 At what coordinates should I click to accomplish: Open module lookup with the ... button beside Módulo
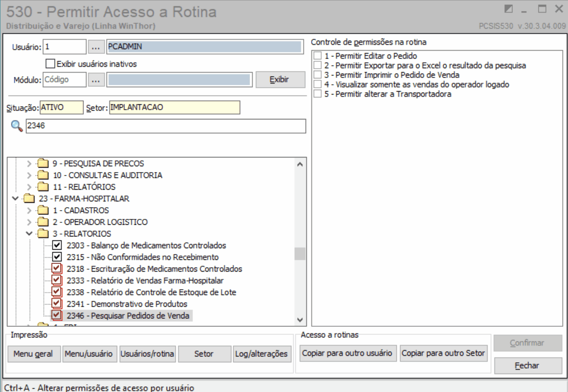(x=96, y=80)
